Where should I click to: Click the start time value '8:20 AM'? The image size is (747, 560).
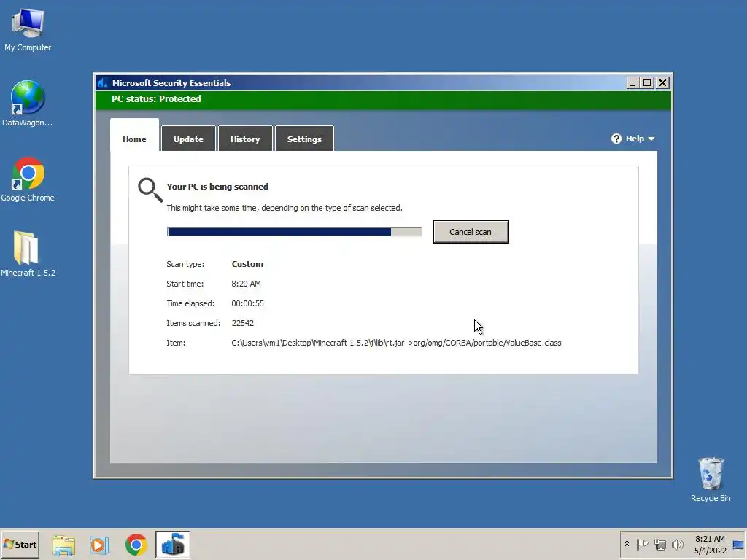point(246,284)
